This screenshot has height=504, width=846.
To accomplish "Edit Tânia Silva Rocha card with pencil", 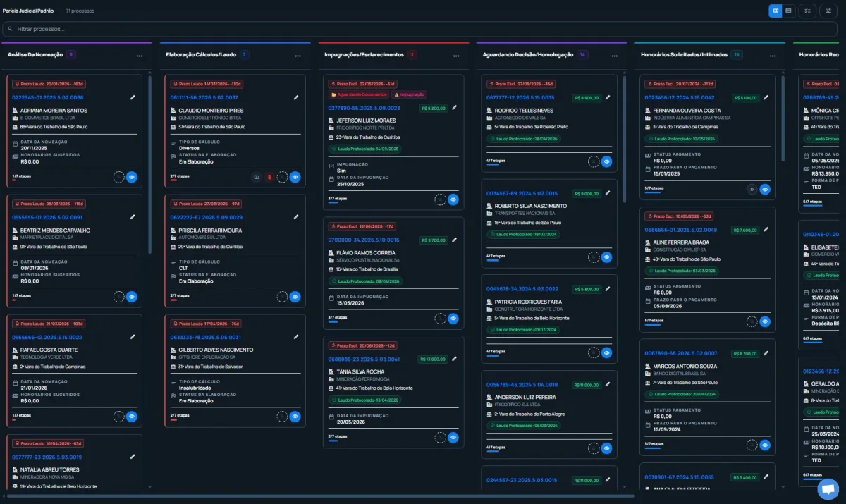I will [454, 359].
